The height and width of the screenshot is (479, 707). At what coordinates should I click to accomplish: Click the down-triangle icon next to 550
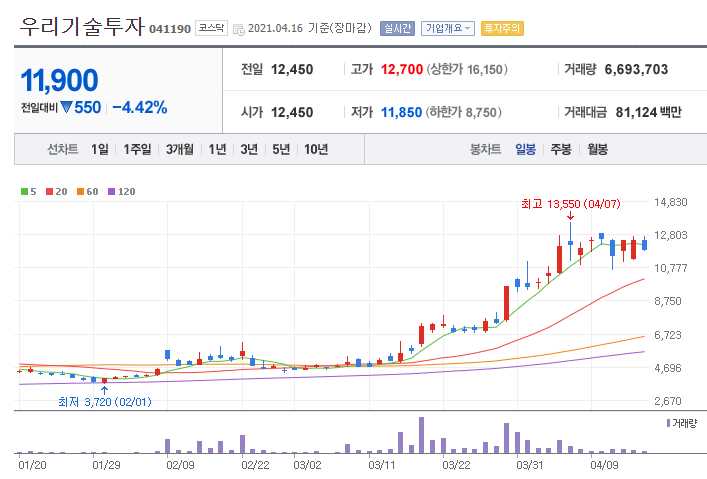(x=66, y=107)
